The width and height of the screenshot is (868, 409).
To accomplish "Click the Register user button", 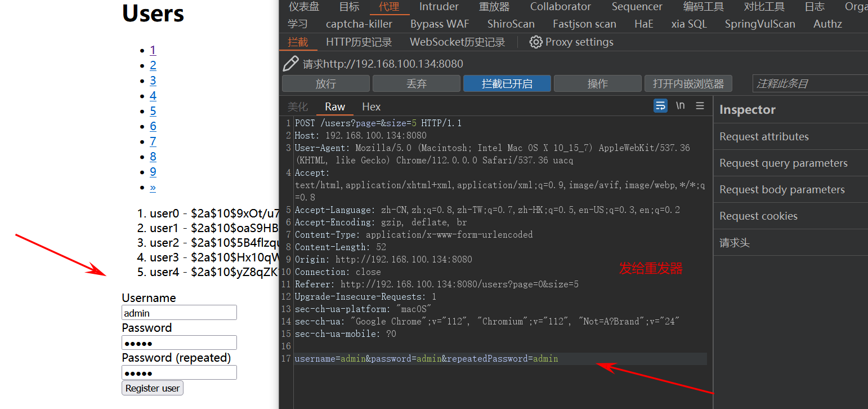I will click(x=153, y=388).
